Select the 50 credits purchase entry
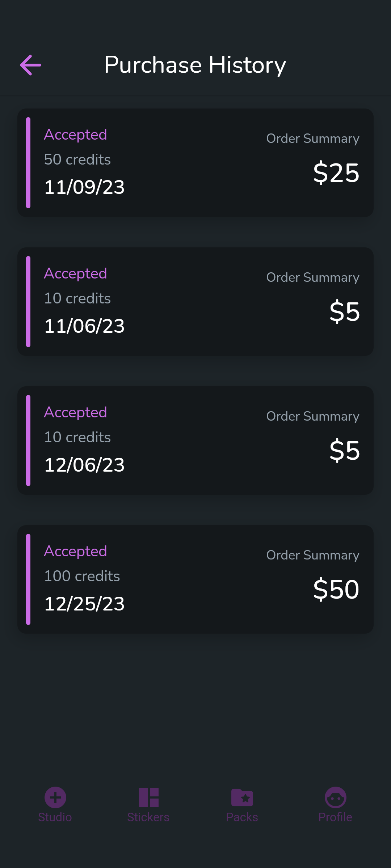Image resolution: width=391 pixels, height=868 pixels. click(77, 159)
